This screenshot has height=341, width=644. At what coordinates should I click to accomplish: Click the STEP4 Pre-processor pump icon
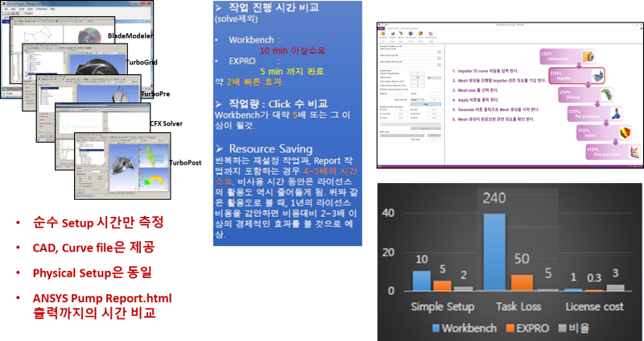(x=616, y=114)
